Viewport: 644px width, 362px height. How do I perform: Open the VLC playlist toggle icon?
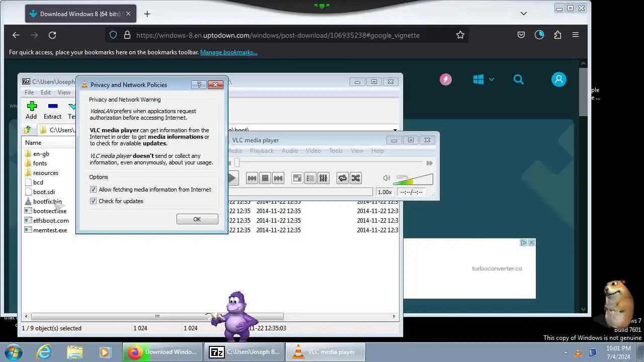tap(310, 178)
